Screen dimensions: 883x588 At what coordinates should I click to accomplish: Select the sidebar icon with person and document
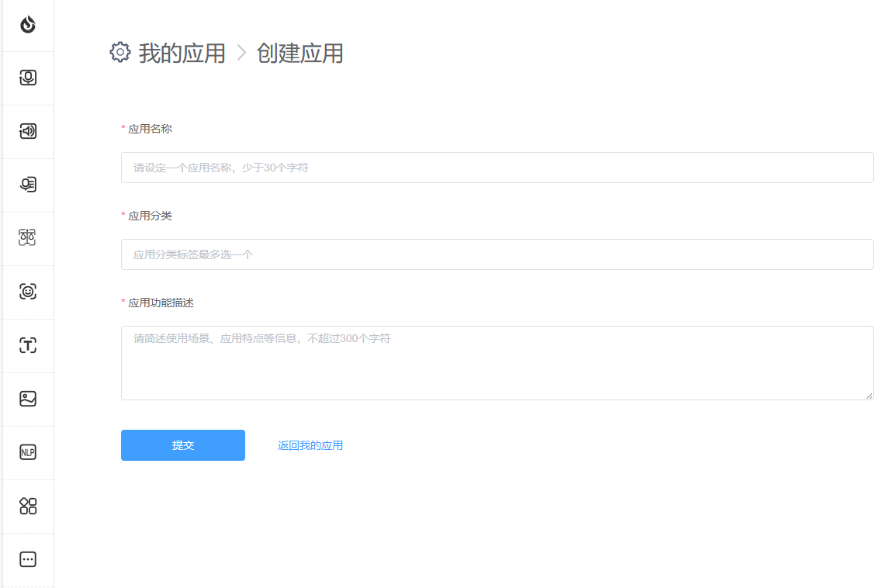click(28, 185)
